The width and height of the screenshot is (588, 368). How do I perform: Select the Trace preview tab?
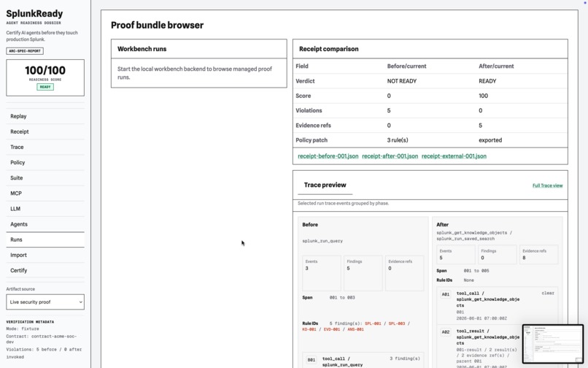(325, 185)
